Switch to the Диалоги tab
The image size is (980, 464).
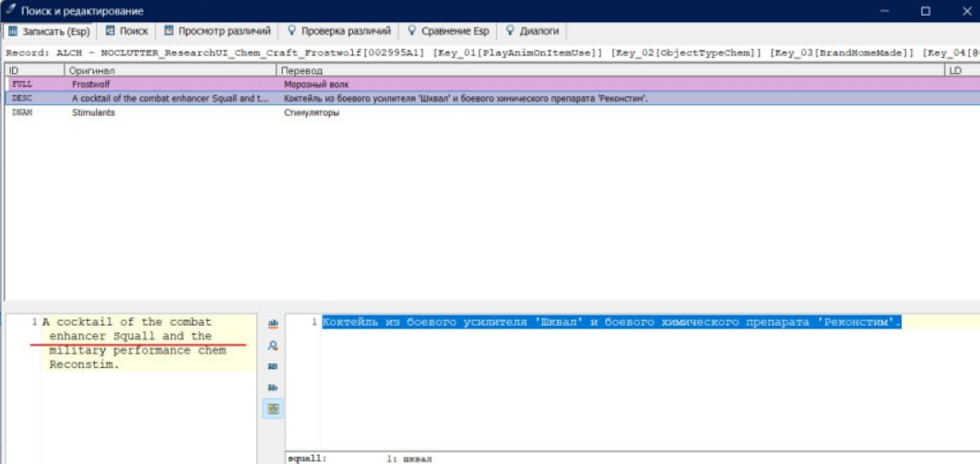point(533,31)
